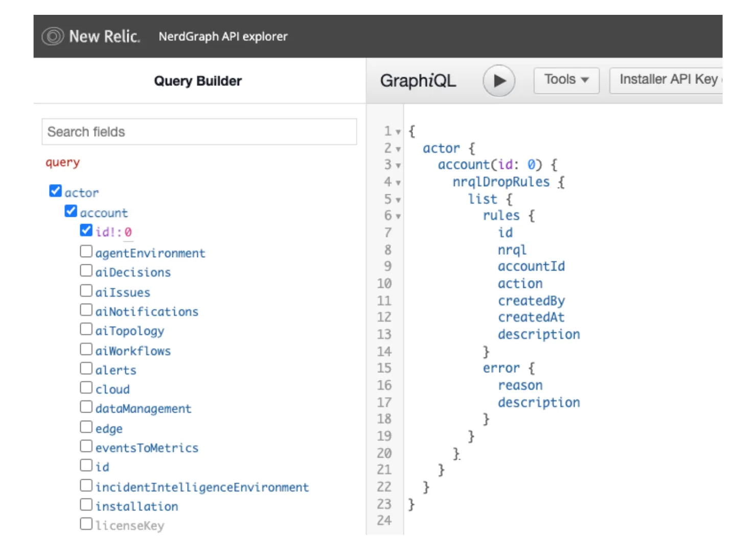Check the dataManagement field
Viewport: 756px width, 540px height.
(86, 407)
